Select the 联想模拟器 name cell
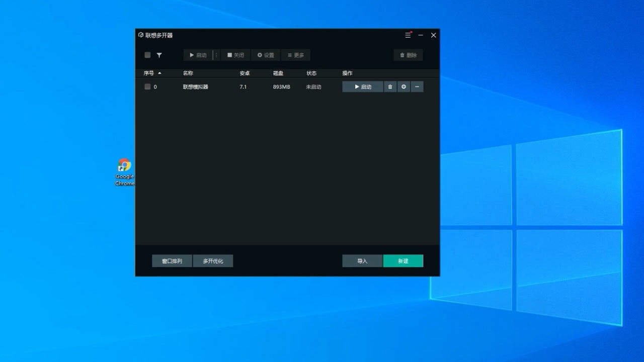Viewport: 644px width, 362px height. coord(196,87)
